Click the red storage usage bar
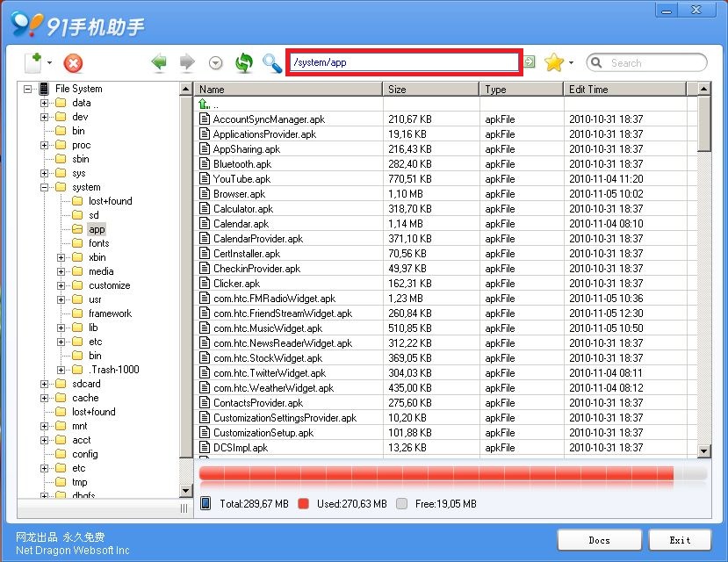728x562 pixels. [x=436, y=473]
